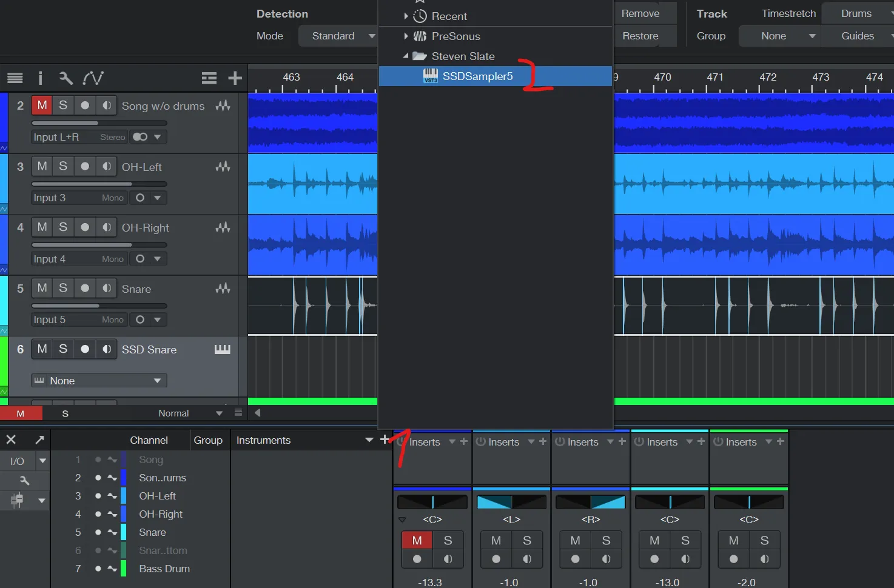Click the show automation icon
The image size is (894, 588).
(x=93, y=78)
